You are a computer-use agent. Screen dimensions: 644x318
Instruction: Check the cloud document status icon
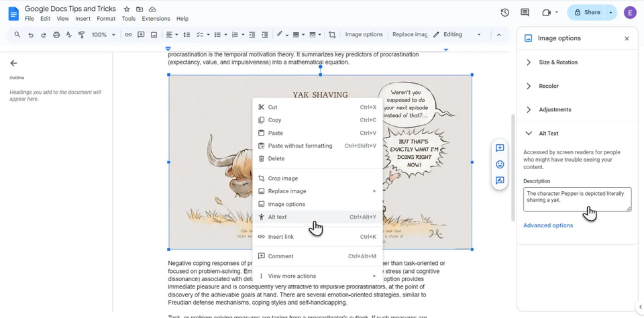152,9
